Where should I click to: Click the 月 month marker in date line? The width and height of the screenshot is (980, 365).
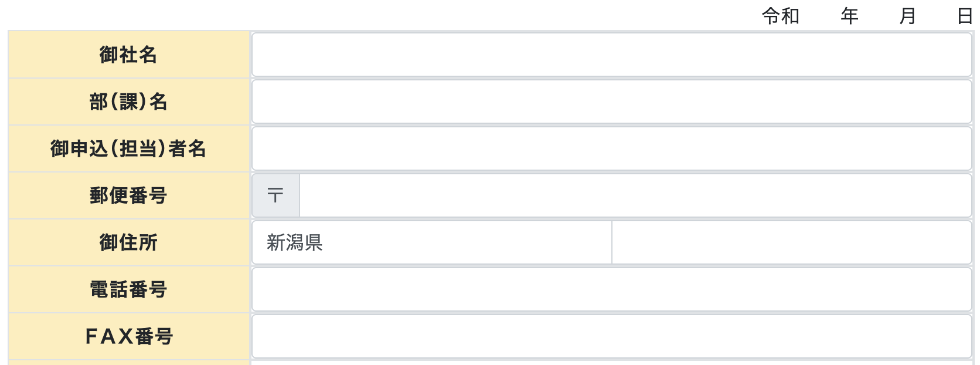tap(907, 16)
